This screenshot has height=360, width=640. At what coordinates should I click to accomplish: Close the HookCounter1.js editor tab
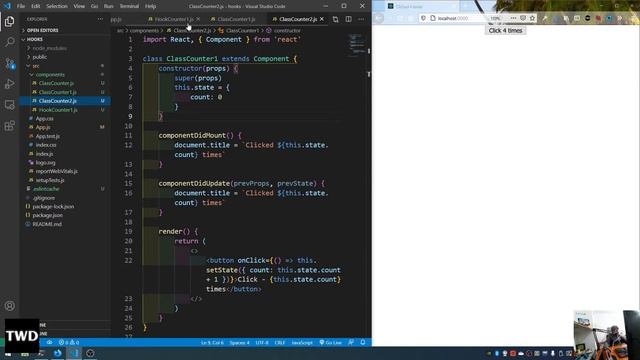click(198, 19)
